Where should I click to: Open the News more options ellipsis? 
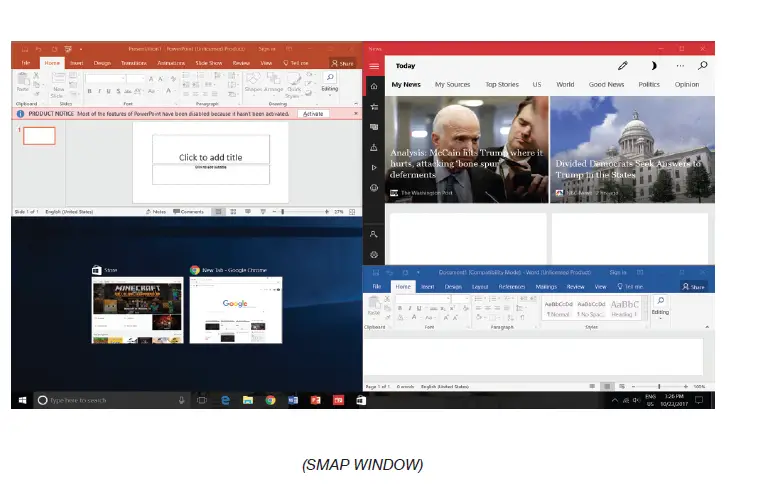[x=680, y=66]
